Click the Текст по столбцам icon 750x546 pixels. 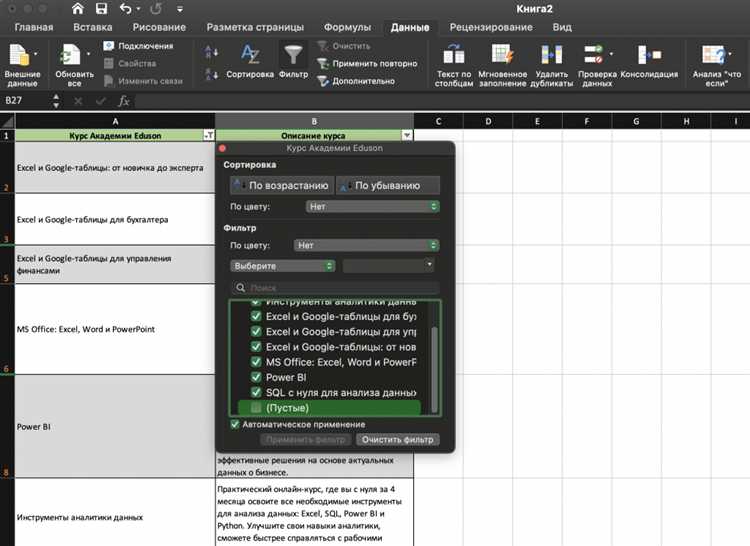[453, 55]
